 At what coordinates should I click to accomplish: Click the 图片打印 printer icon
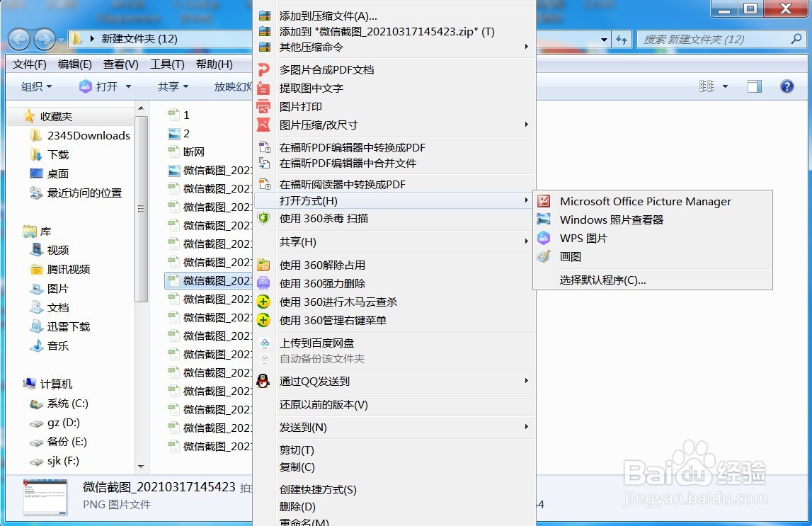click(263, 107)
